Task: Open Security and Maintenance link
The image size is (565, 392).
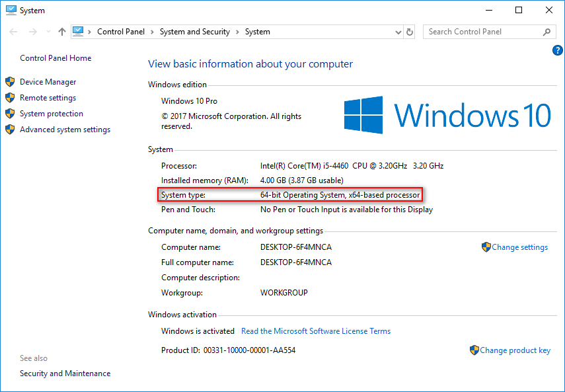Action: point(65,373)
